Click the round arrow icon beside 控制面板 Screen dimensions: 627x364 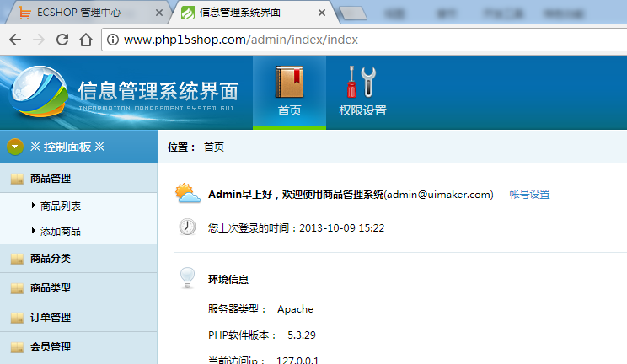[x=15, y=147]
